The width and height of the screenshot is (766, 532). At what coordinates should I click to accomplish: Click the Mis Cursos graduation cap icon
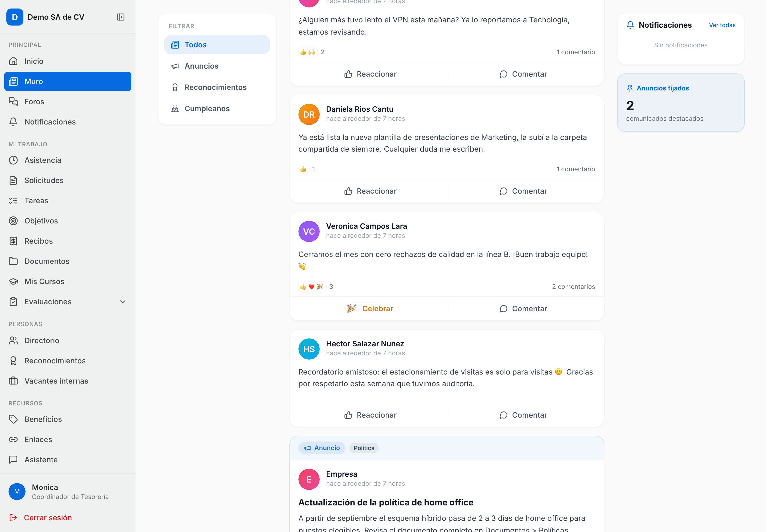13,281
